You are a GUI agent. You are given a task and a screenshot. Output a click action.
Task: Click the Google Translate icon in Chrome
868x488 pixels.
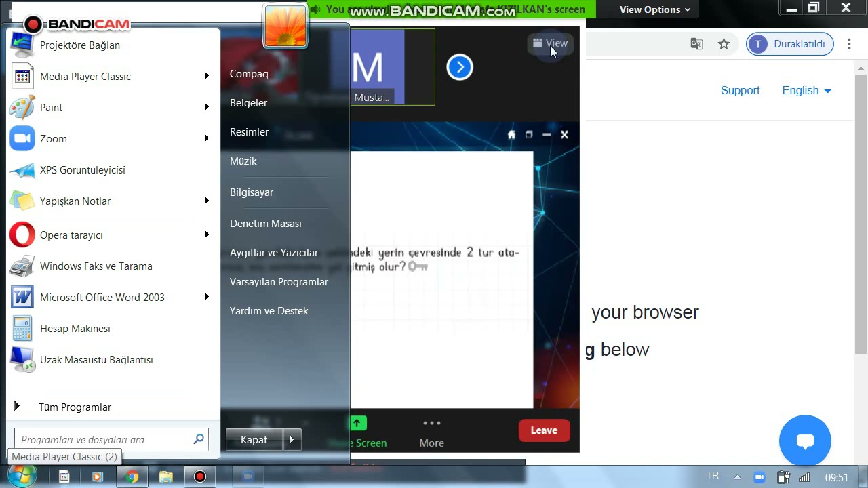point(696,44)
